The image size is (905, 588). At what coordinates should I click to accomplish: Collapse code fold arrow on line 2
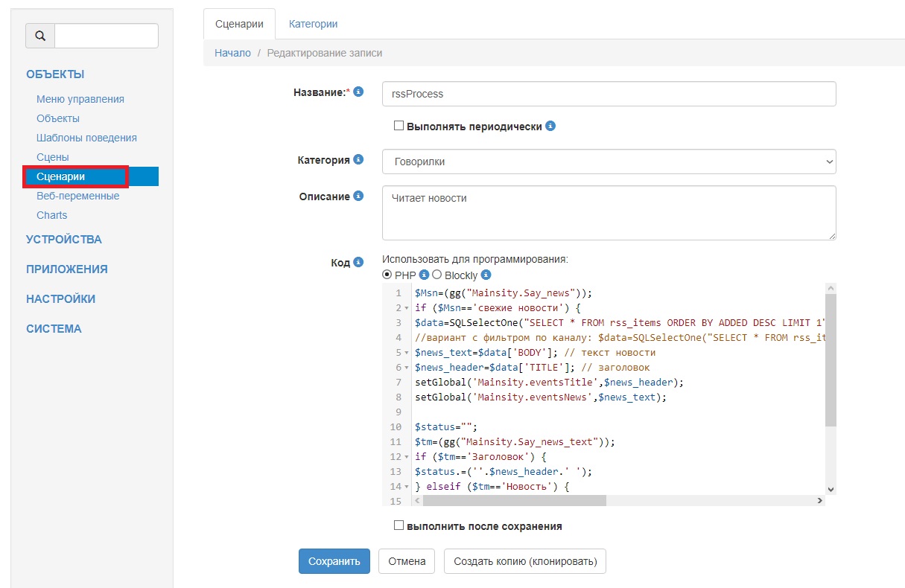point(407,308)
